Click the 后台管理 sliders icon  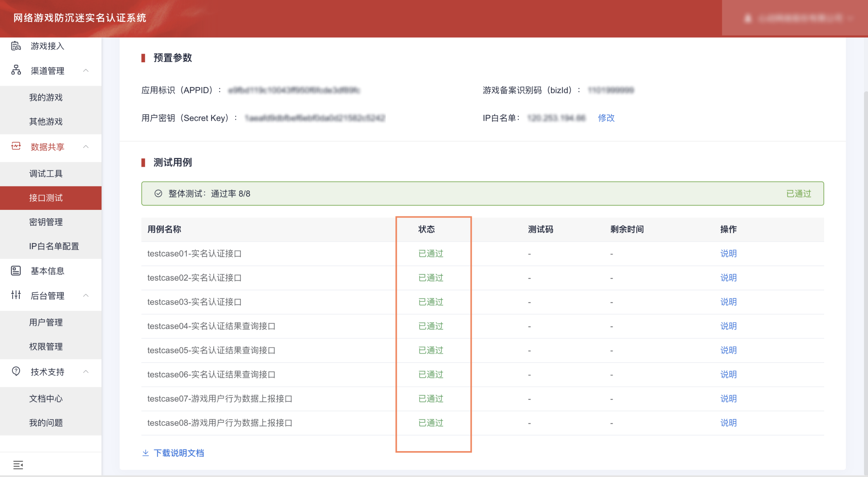pos(16,295)
